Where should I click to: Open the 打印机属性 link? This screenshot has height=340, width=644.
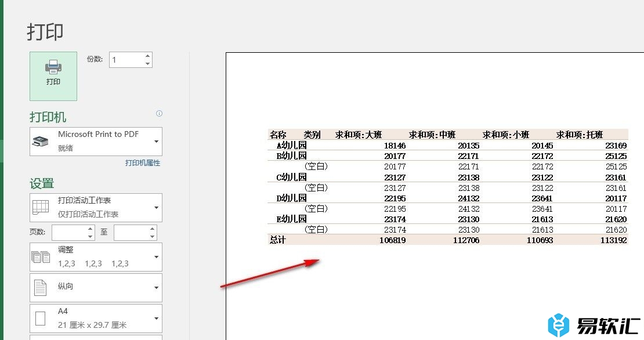point(143,163)
